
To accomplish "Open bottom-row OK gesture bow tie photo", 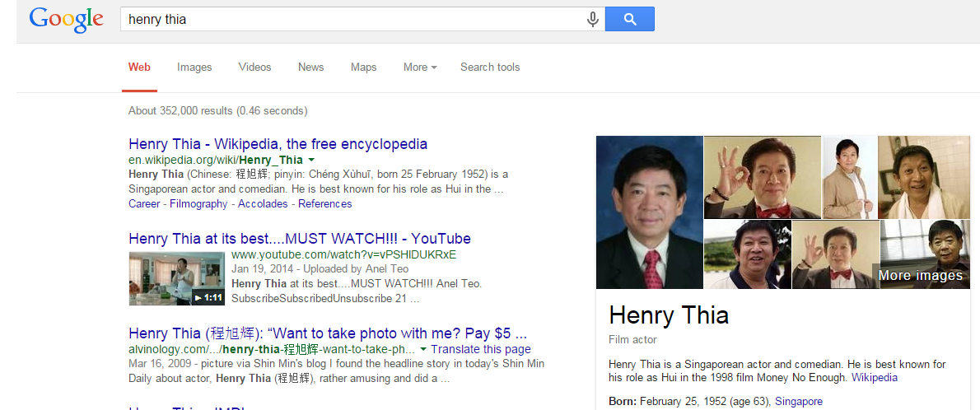I will [836, 254].
